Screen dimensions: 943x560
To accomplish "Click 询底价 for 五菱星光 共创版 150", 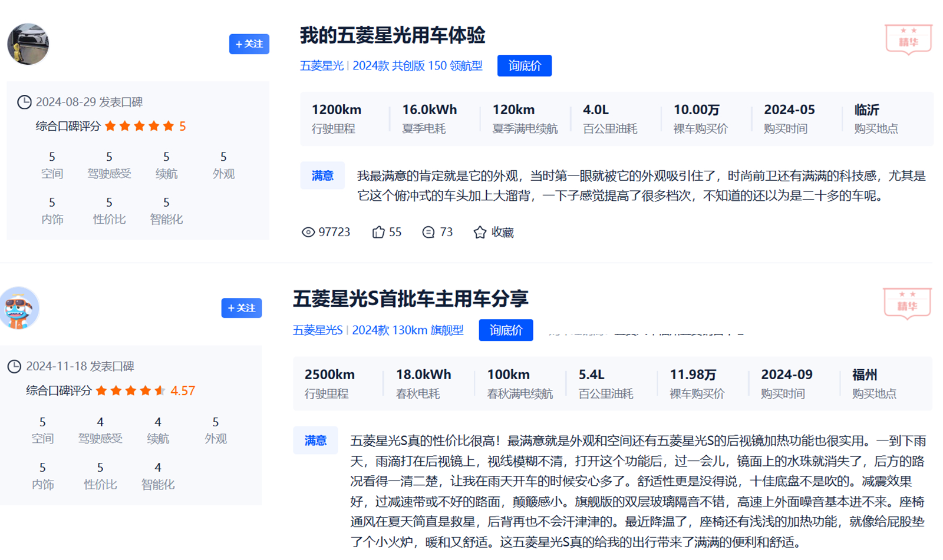I will coord(525,65).
